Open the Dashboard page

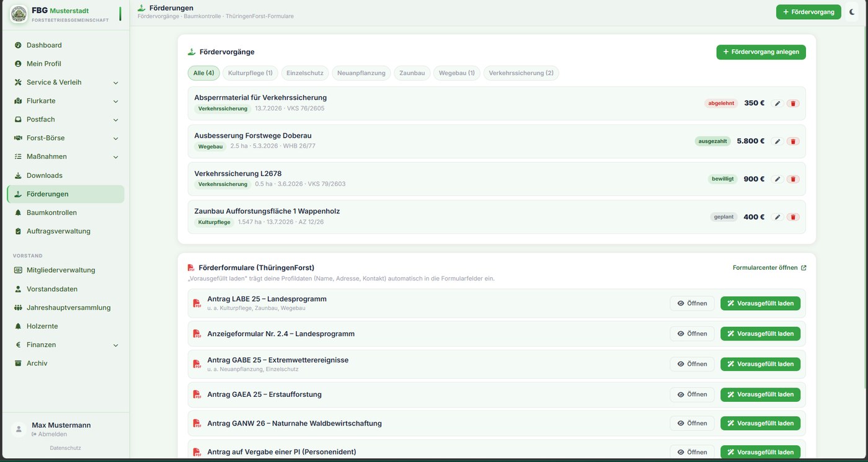point(65,45)
